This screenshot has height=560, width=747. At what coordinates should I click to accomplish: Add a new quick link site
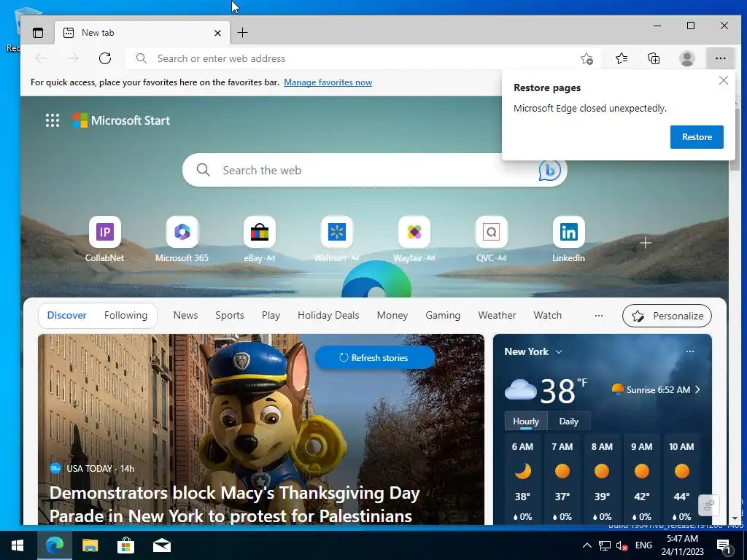tap(646, 243)
